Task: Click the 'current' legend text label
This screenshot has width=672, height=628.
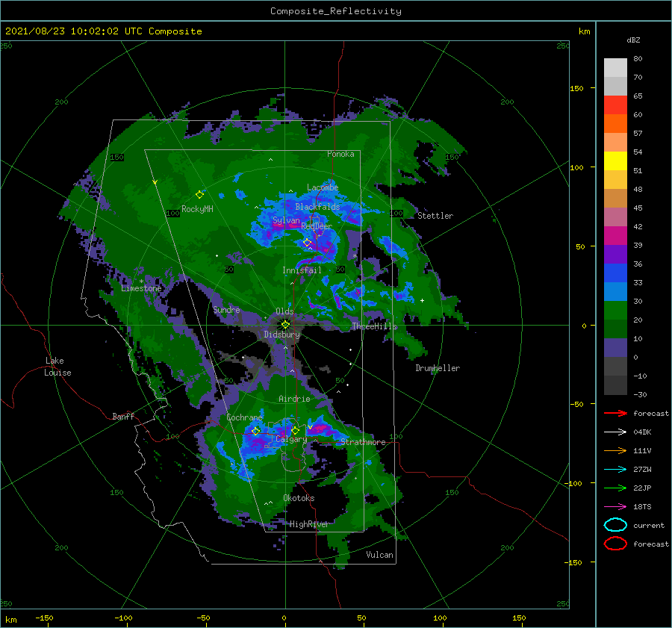Action: click(649, 525)
